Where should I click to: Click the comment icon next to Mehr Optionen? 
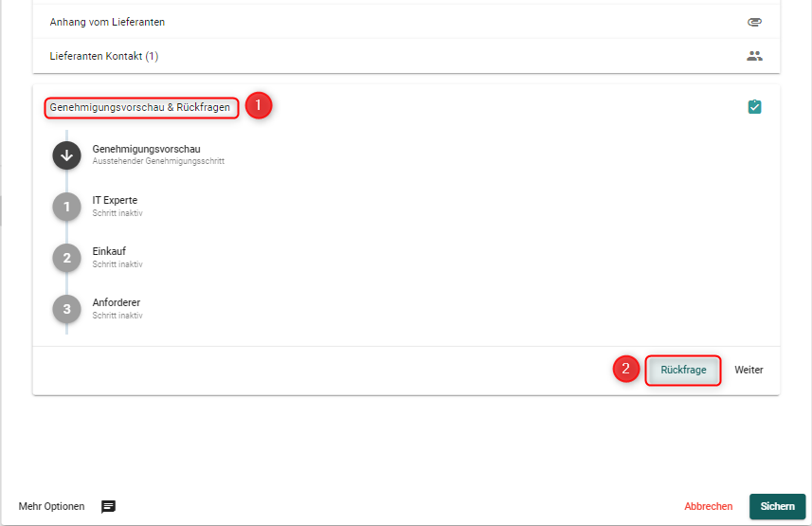click(108, 506)
